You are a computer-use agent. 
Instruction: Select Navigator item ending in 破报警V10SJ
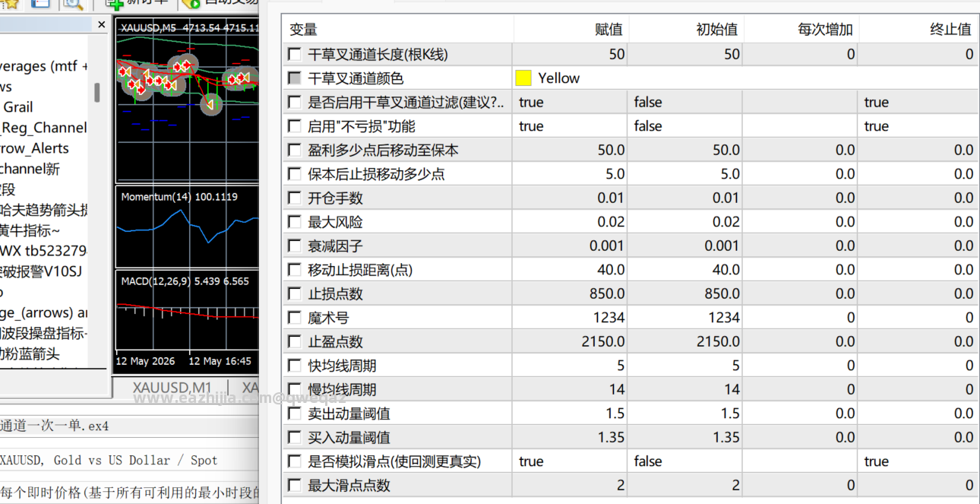point(41,271)
